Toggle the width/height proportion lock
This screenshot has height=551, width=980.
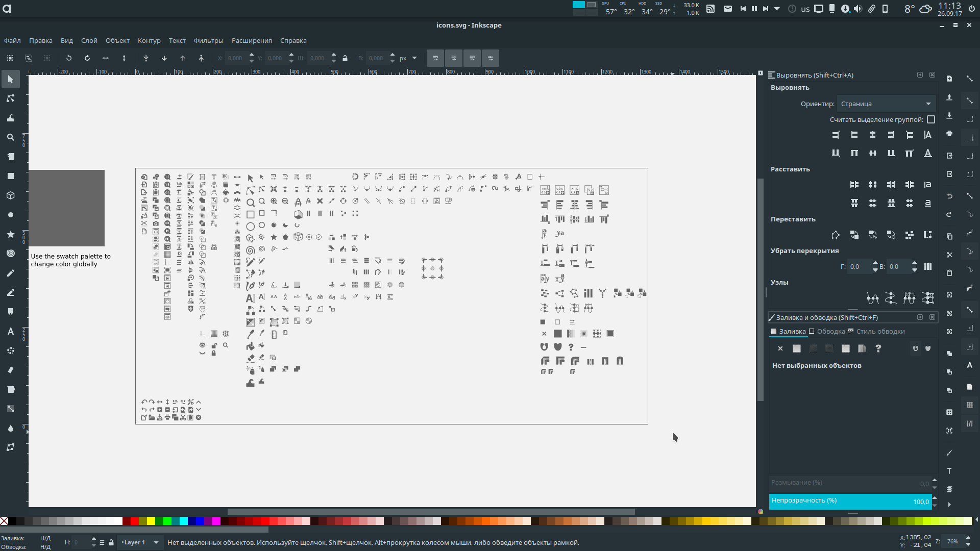(346, 58)
